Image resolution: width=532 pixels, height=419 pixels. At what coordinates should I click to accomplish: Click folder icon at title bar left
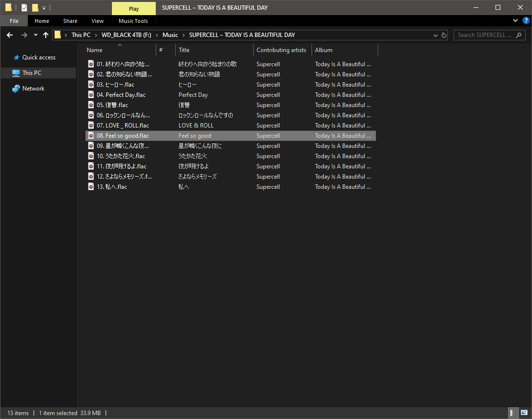(x=8, y=7)
